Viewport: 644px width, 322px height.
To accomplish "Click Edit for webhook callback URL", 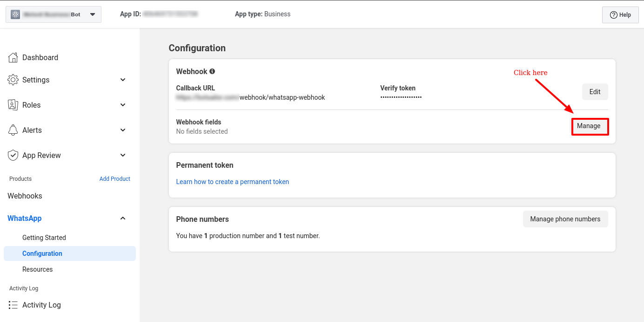I will pos(595,92).
